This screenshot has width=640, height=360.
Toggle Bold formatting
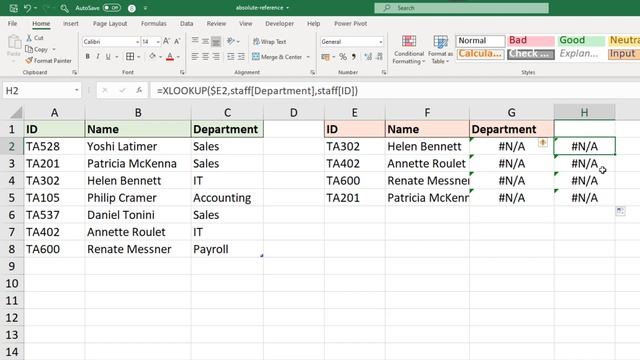pyautogui.click(x=87, y=57)
